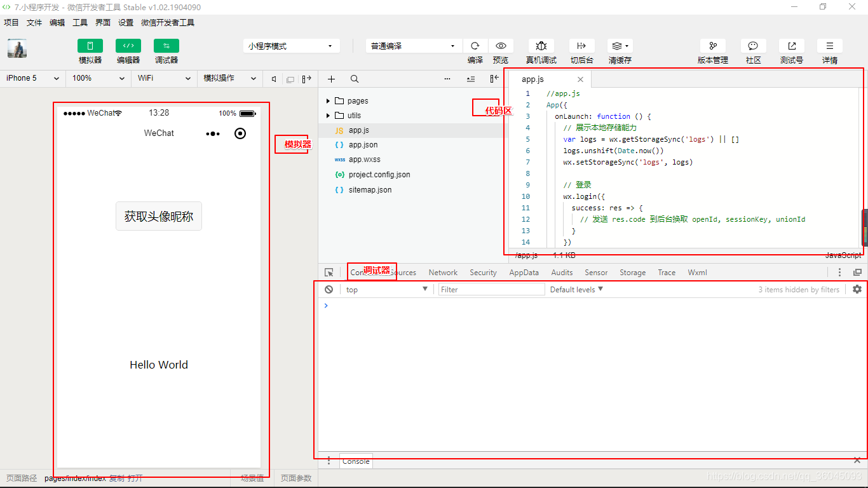Open the console settings gear icon
Screen dimensions: 868x488
857,289
